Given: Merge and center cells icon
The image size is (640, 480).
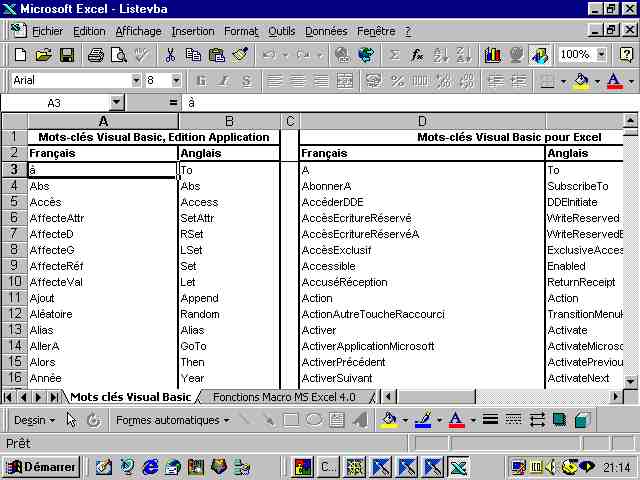Looking at the screenshot, I should 344,81.
